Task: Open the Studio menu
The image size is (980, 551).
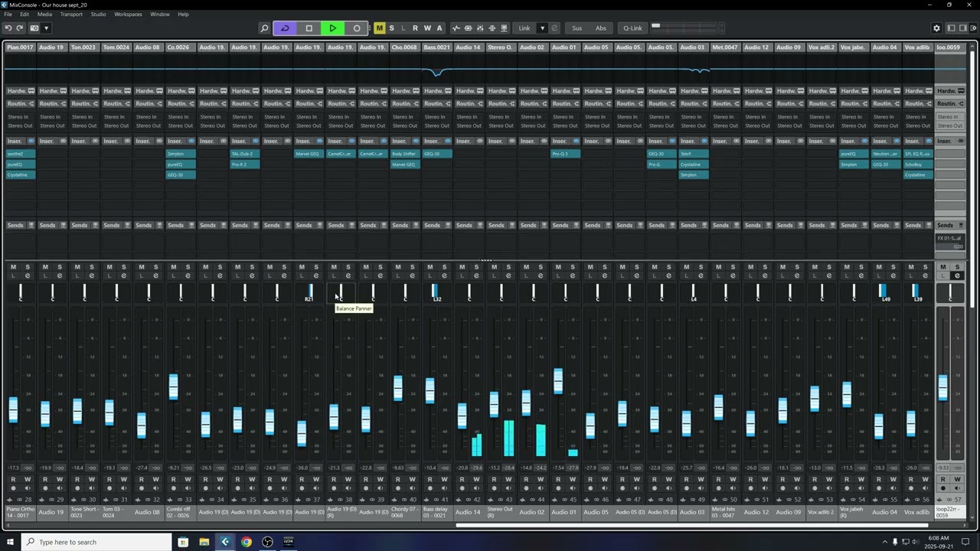Action: tap(98, 14)
